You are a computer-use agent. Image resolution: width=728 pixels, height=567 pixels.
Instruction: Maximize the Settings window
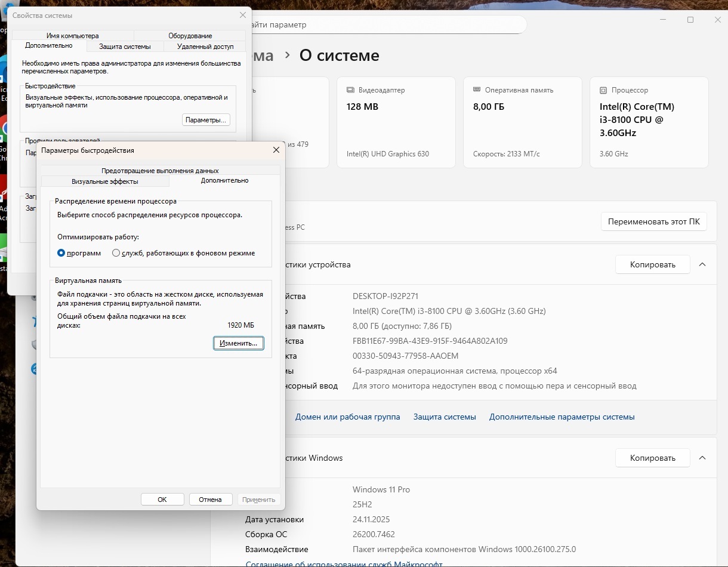[690, 20]
